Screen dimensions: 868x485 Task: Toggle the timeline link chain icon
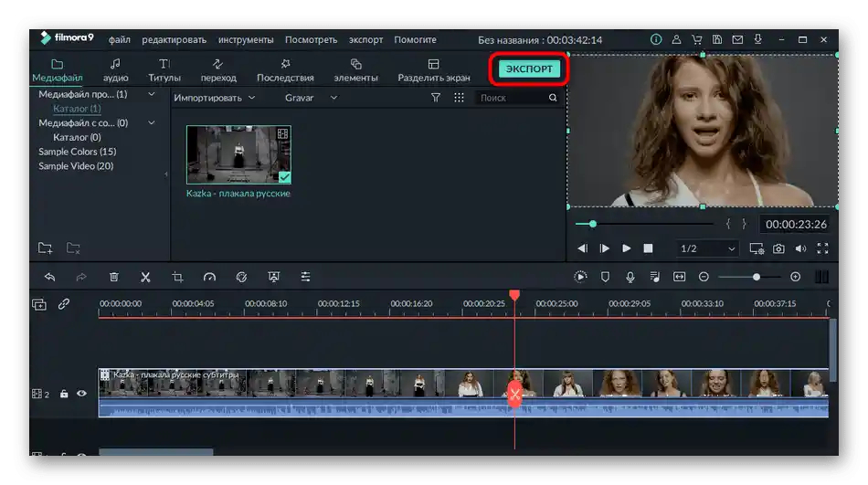pos(64,304)
